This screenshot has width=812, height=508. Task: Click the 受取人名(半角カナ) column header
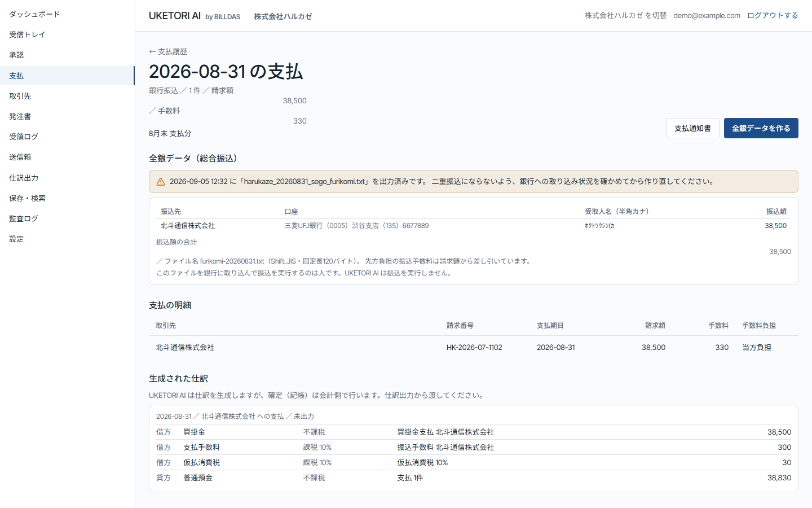pos(618,212)
